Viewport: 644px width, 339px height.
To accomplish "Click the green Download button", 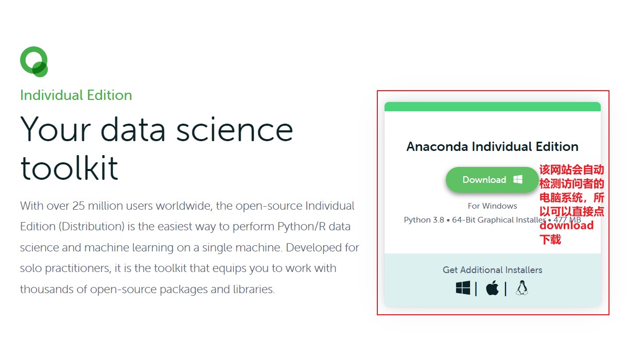I will click(484, 180).
